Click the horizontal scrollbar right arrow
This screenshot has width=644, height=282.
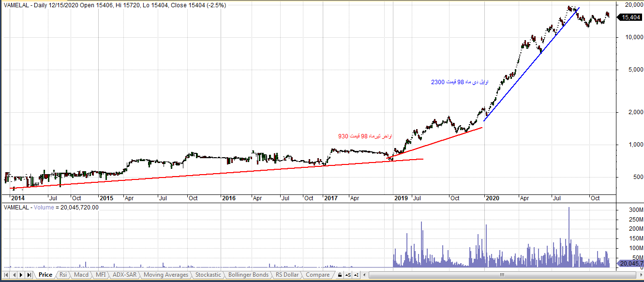(x=640, y=275)
